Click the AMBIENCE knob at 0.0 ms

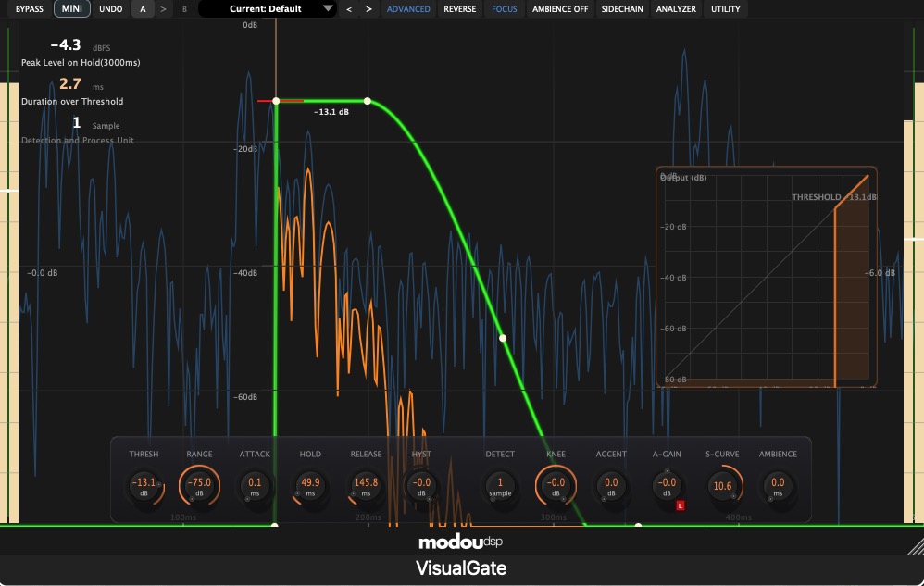coord(778,486)
